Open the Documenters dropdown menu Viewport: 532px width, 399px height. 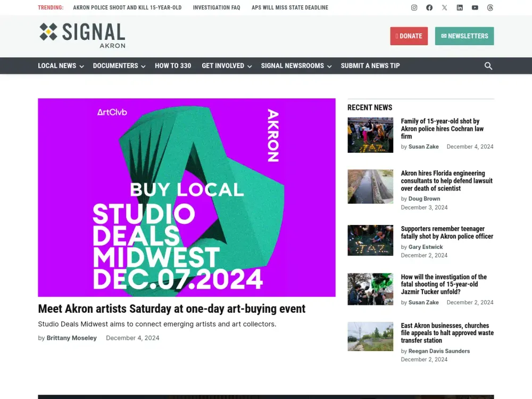click(x=119, y=65)
